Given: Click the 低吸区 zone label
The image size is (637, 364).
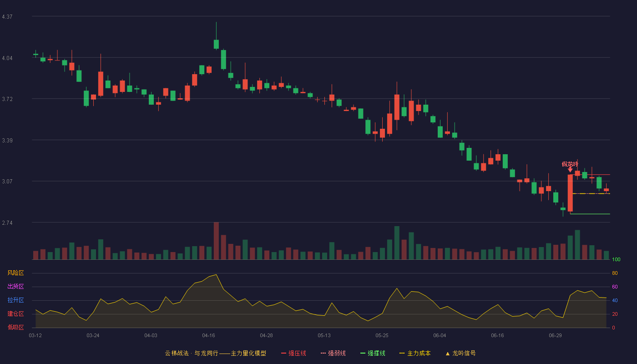Looking at the screenshot, I should [15, 328].
